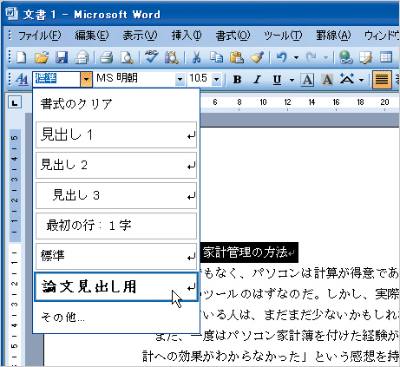
Task: Toggle the justify alignment button
Action: click(x=382, y=80)
